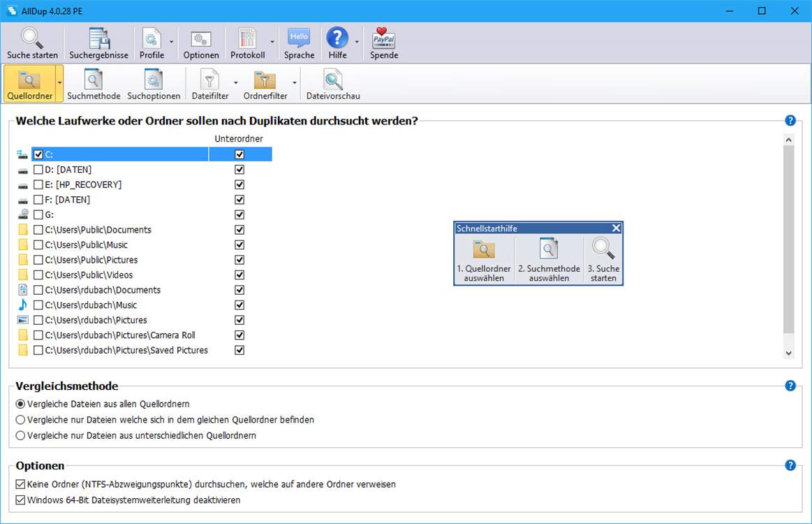
Task: Select Vergleiche Dateien aus allen Quellordnern
Action: point(20,404)
